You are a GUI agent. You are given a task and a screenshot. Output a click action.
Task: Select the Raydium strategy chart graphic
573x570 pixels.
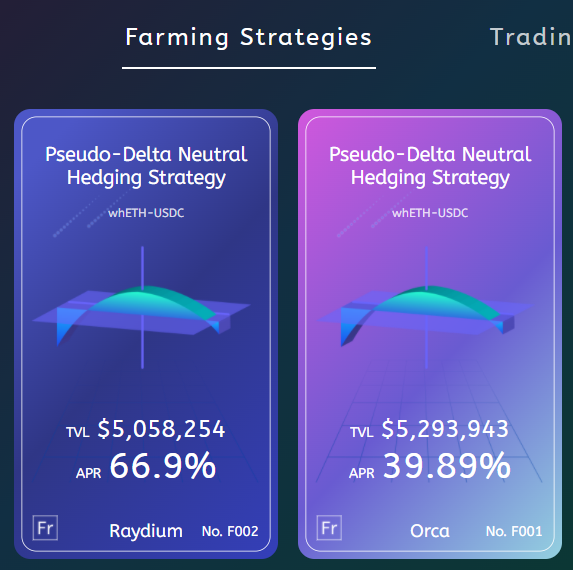click(x=142, y=309)
